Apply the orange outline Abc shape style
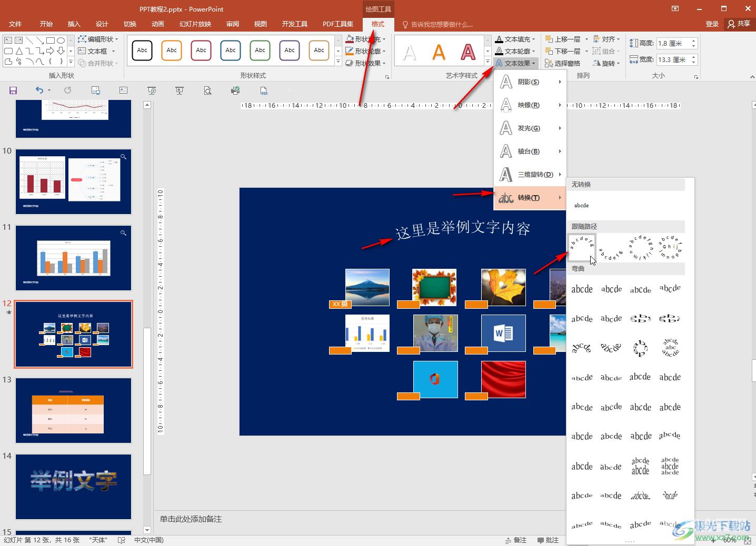This screenshot has width=756, height=546. (172, 50)
